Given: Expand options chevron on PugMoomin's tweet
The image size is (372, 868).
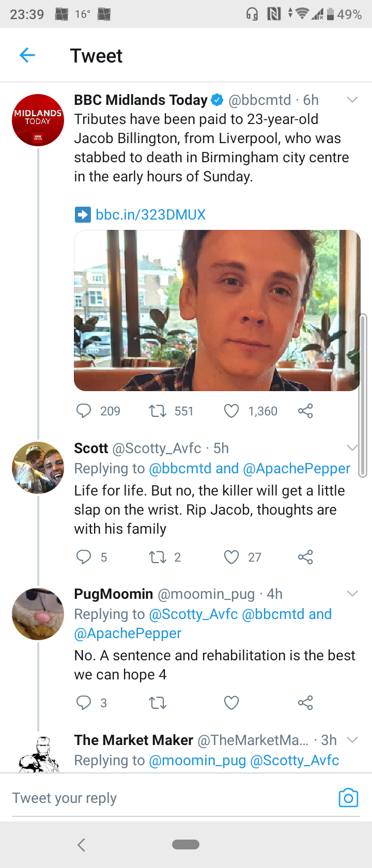Looking at the screenshot, I should point(352,594).
